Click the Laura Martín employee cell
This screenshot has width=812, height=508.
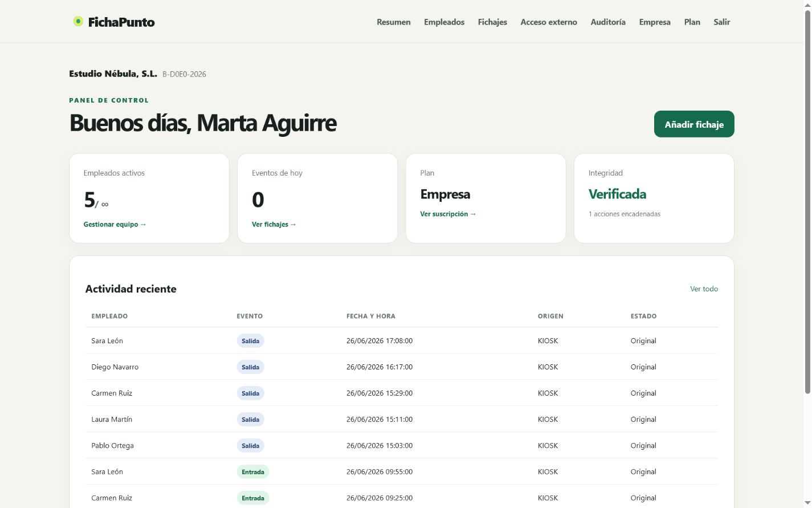pyautogui.click(x=112, y=420)
